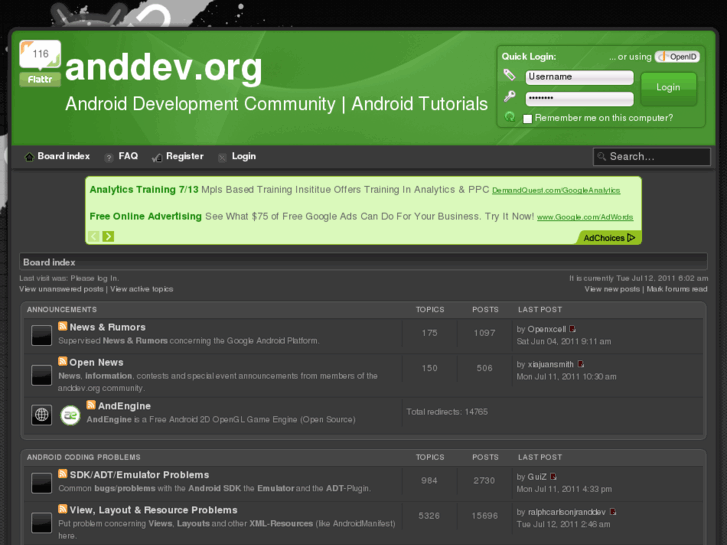Click the RSS feed icon beside News & Rumors
The image size is (727, 545).
(x=63, y=326)
